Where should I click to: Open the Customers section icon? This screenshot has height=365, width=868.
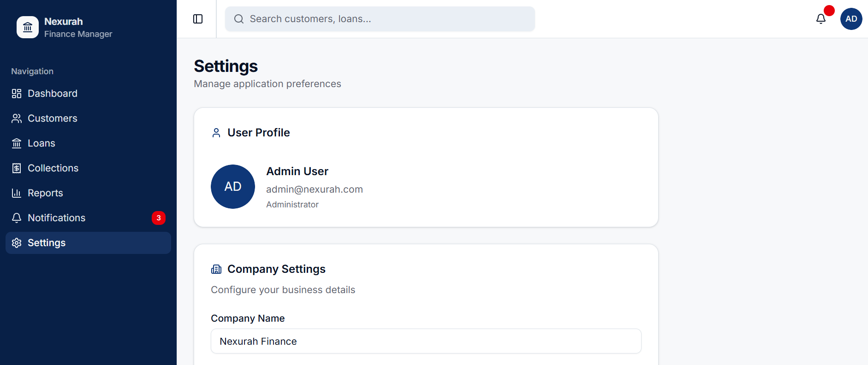pos(17,118)
